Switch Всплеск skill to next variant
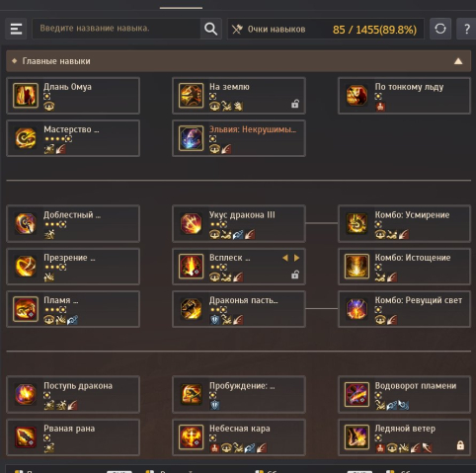476x473 pixels. 296,258
